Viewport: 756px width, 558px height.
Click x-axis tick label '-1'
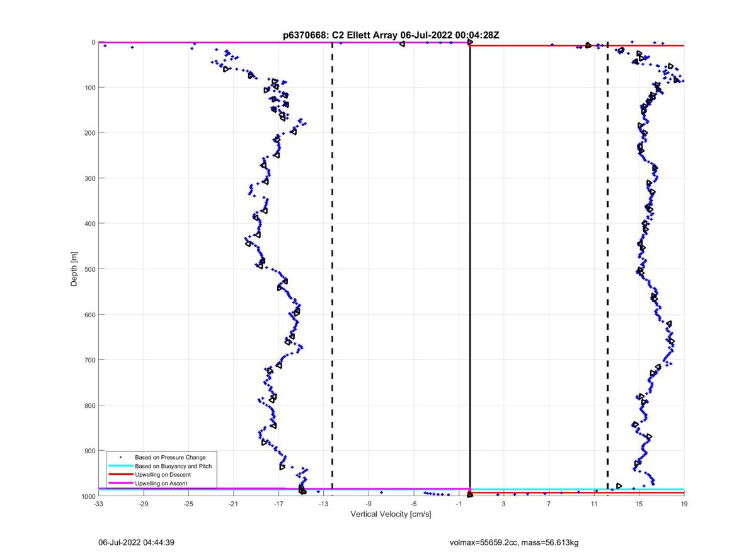[x=459, y=504]
